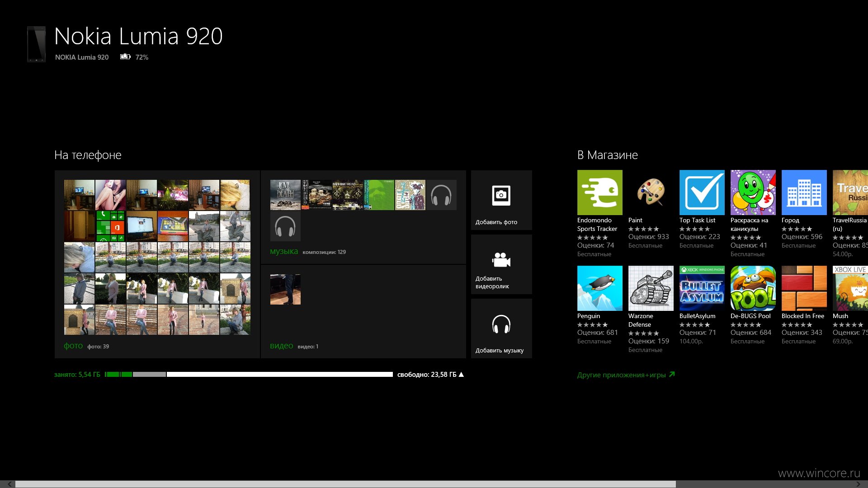Open the BulletAsylum game icon
Image resolution: width=868 pixels, height=488 pixels.
[x=702, y=288]
